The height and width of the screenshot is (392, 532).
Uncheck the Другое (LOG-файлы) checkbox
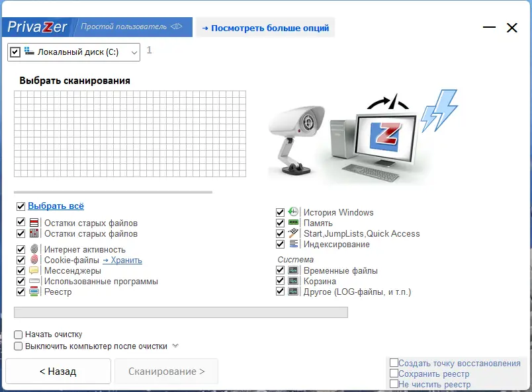point(280,292)
